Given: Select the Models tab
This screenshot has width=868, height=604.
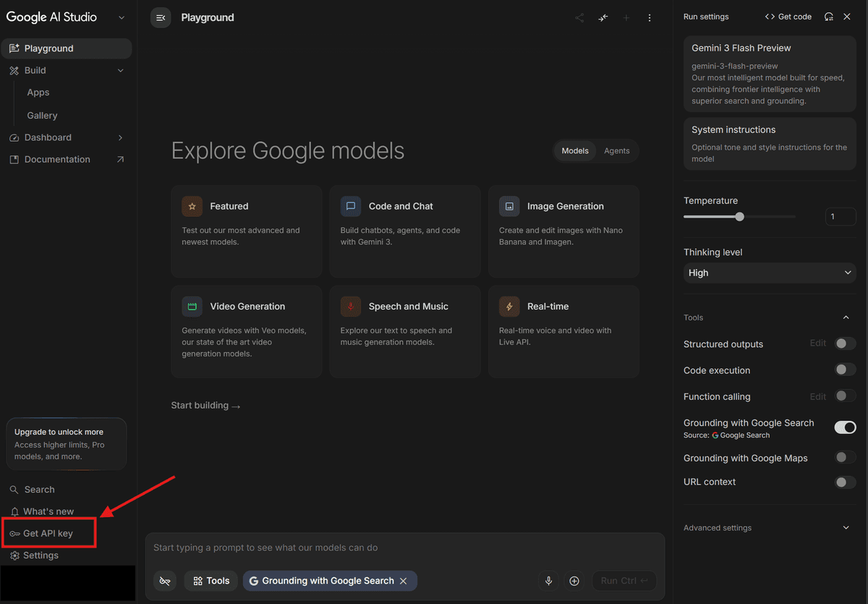Looking at the screenshot, I should coord(574,150).
